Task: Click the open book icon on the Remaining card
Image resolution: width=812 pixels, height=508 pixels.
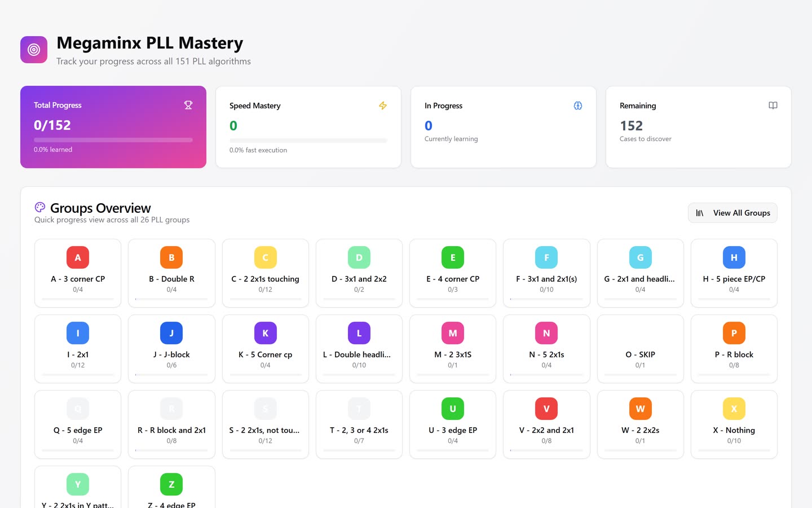Action: [773, 105]
